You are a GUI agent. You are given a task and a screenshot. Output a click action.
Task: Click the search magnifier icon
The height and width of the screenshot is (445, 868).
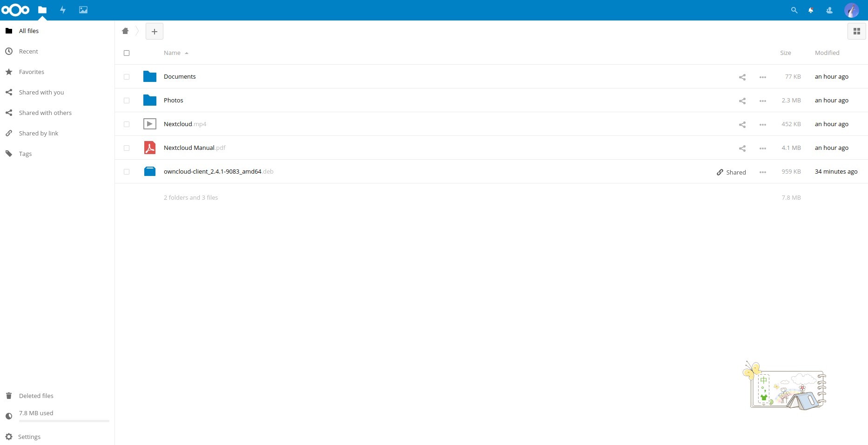point(794,10)
